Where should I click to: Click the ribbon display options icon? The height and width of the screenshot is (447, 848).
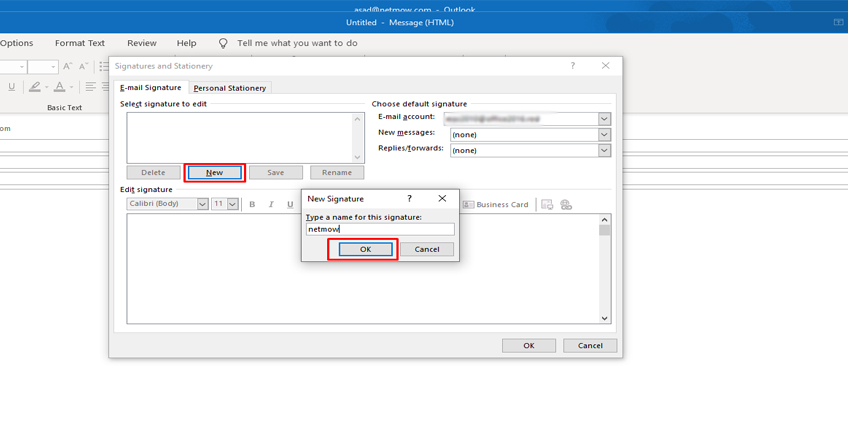coord(838,22)
